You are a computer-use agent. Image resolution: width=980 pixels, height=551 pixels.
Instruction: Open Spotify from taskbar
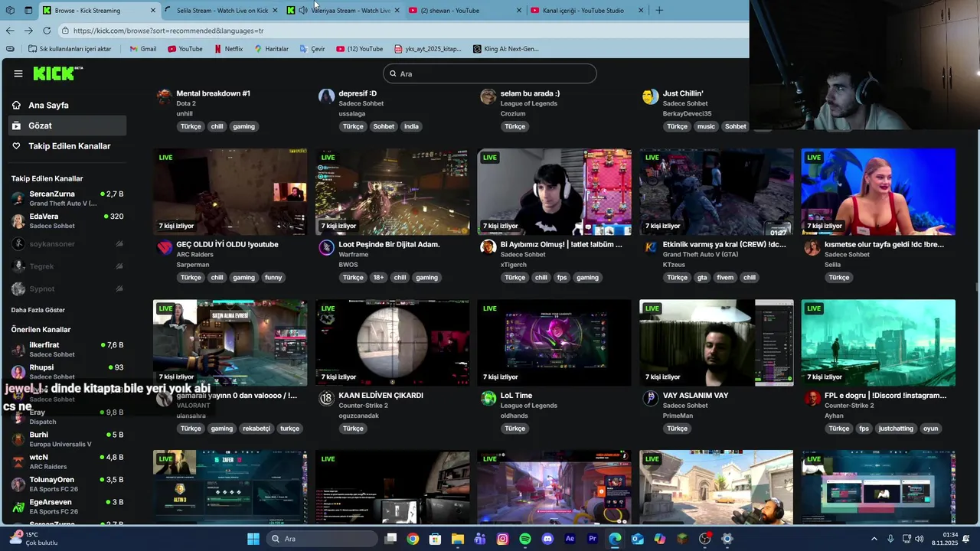click(x=525, y=539)
